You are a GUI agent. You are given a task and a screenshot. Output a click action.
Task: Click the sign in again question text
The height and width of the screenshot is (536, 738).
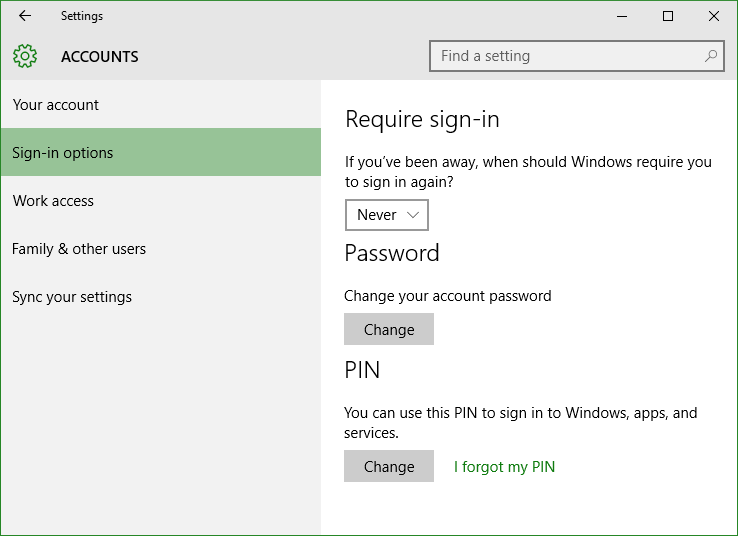[528, 172]
